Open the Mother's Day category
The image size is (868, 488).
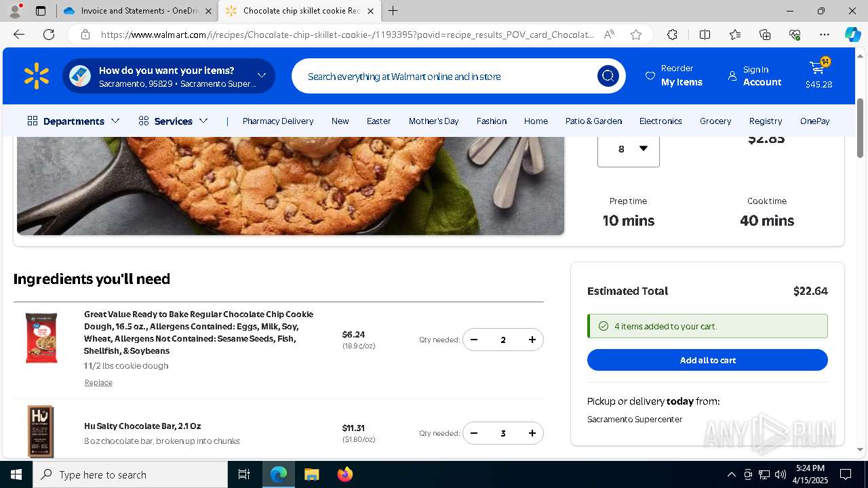433,121
